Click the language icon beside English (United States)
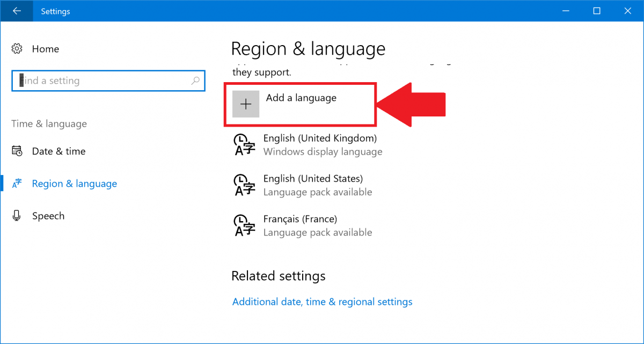Screen dimensions: 644x344 pyautogui.click(x=244, y=185)
